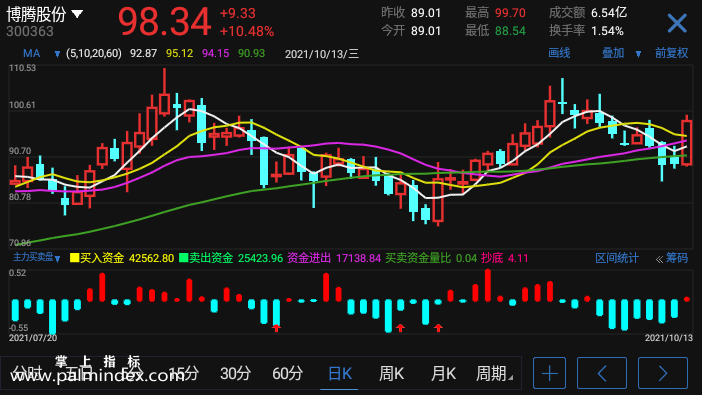Click the green 卖出资金 legend square
The width and height of the screenshot is (702, 395).
coord(183,258)
